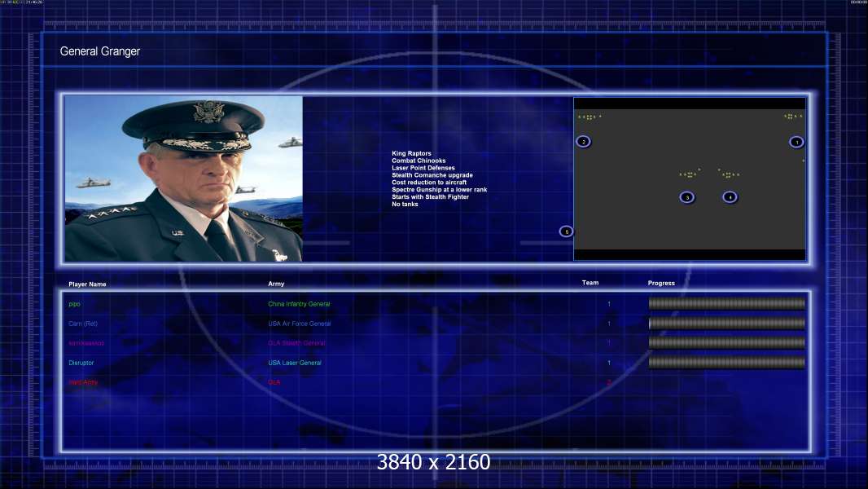Click USA Laser General army entry
Screen dimensions: 868x489
[x=295, y=363]
